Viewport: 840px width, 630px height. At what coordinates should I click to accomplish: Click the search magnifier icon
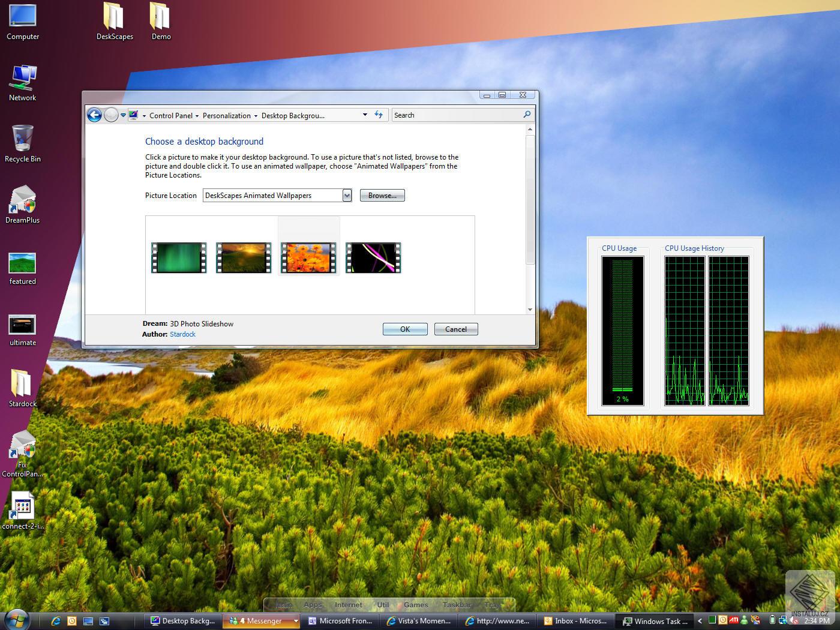click(x=527, y=115)
